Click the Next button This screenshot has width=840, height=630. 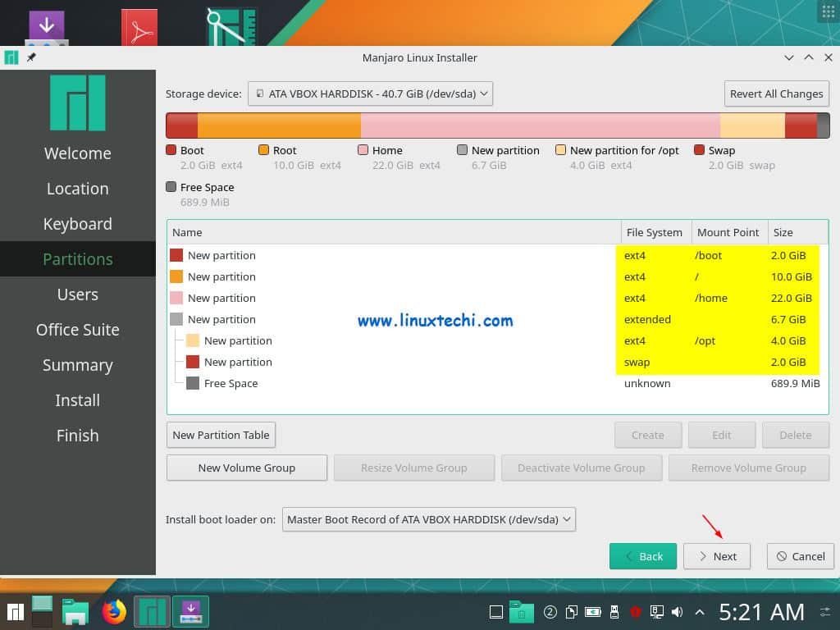[717, 556]
